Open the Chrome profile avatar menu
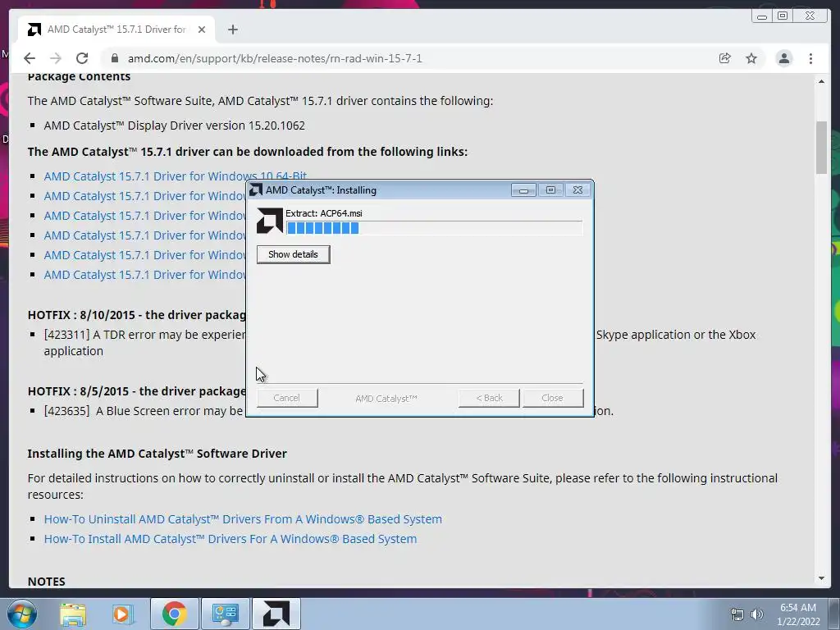 (783, 58)
